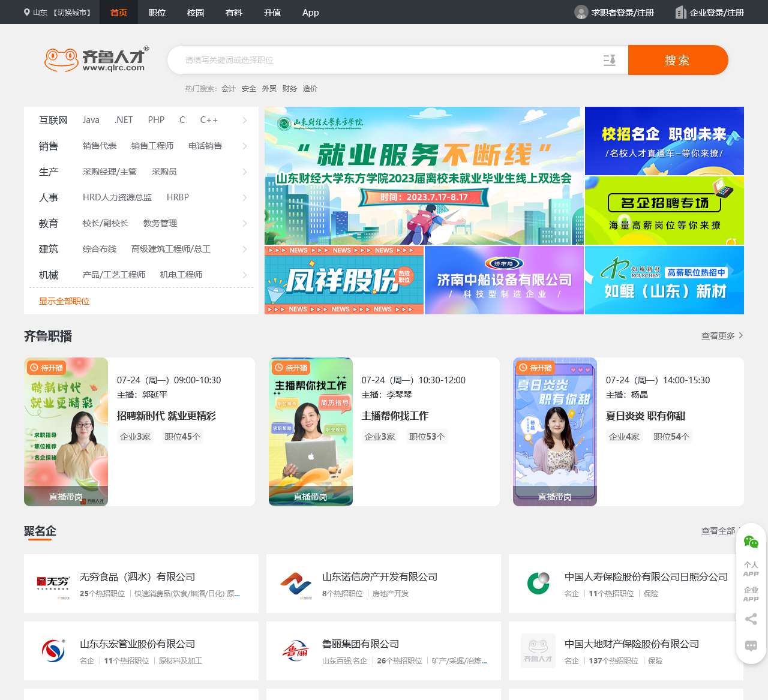Select the 首页 navigation tab

[119, 12]
